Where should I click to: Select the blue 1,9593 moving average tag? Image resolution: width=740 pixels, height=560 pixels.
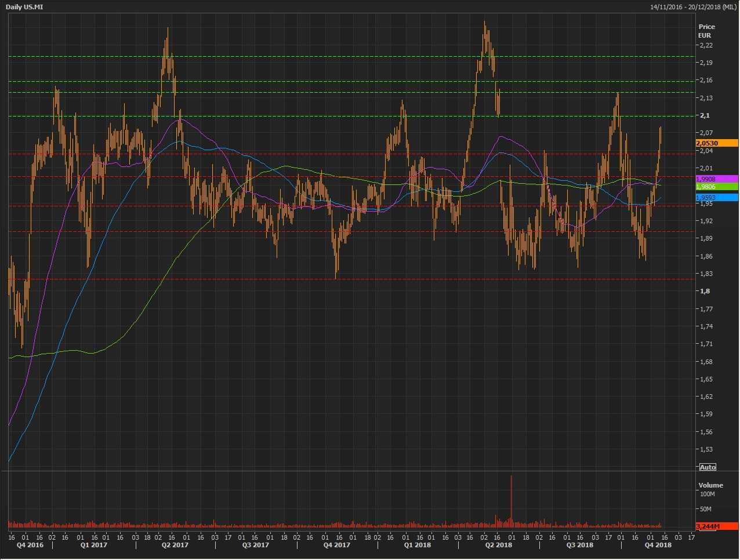pyautogui.click(x=717, y=198)
